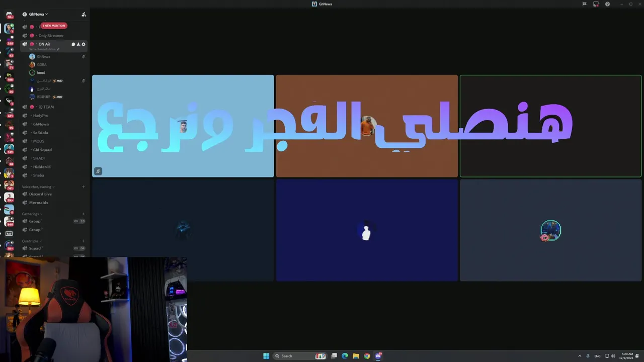Screen dimensions: 644x362
Task: Open Discord help question mark icon
Action: point(607,4)
